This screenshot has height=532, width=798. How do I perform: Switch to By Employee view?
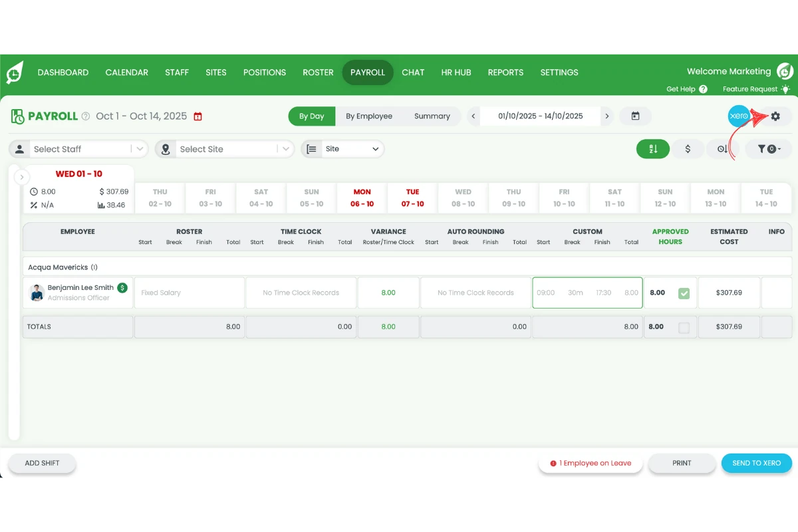coord(369,116)
